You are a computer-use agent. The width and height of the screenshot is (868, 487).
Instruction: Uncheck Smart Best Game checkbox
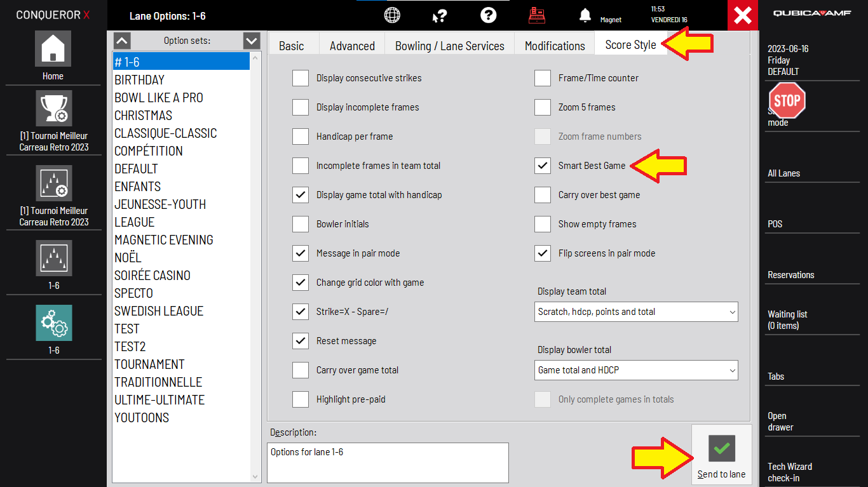point(543,166)
